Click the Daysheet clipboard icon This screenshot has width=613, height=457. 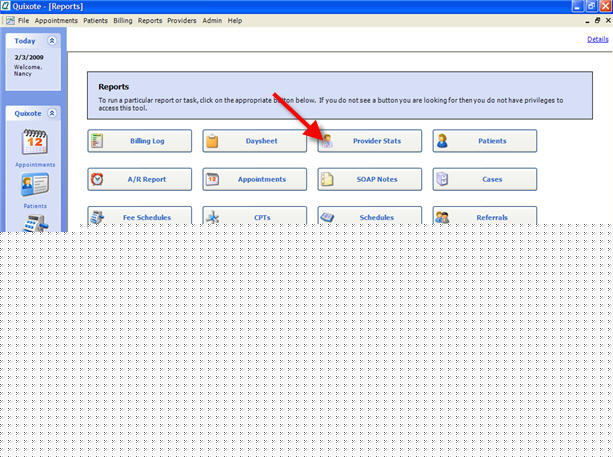click(x=212, y=141)
